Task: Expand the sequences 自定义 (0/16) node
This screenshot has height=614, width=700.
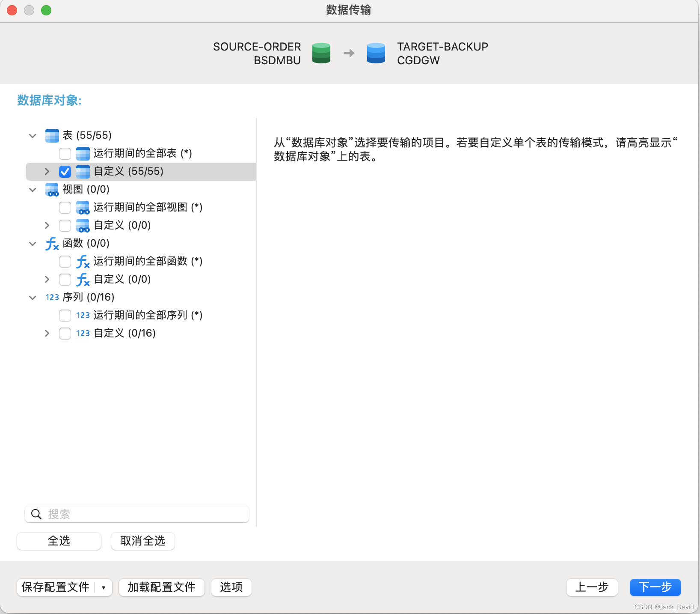Action: (47, 333)
